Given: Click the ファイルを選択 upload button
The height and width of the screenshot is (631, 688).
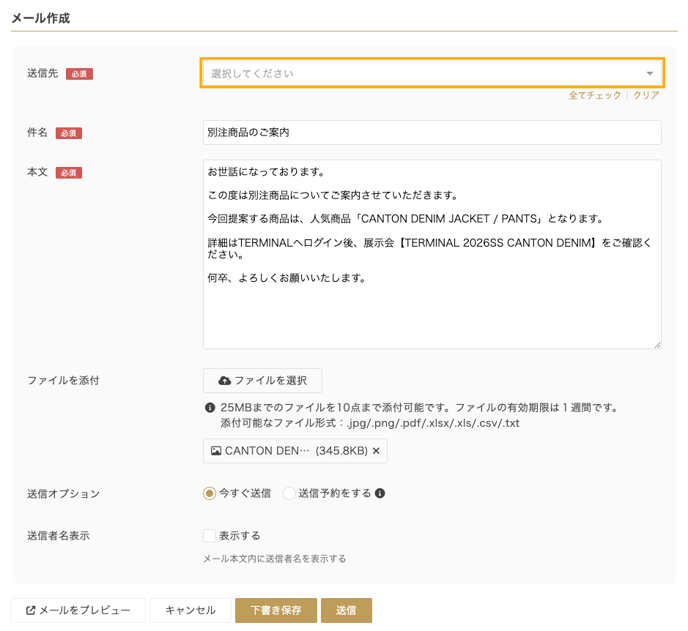Looking at the screenshot, I should (x=262, y=380).
